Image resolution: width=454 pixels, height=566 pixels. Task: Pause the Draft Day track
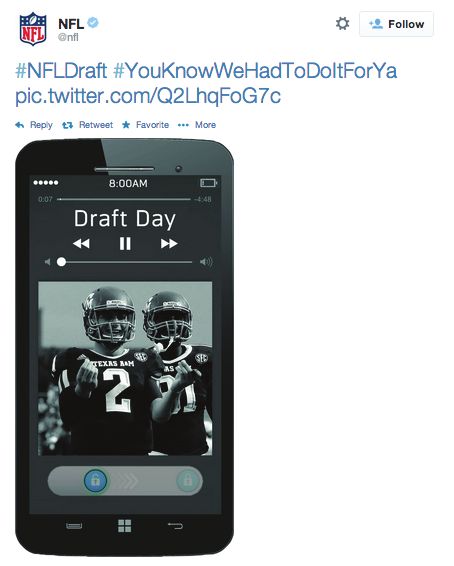pyautogui.click(x=125, y=244)
